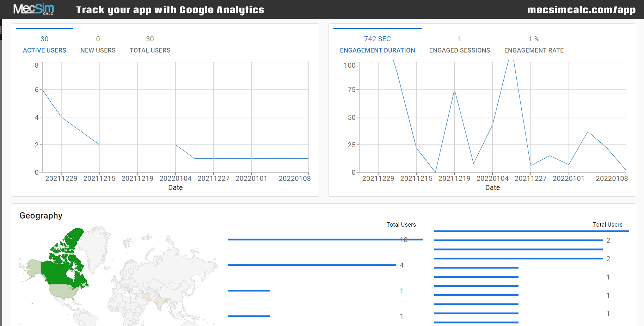Click the engagement chart peak at 20211219
Screen dimensions: 644x326
tap(454, 90)
